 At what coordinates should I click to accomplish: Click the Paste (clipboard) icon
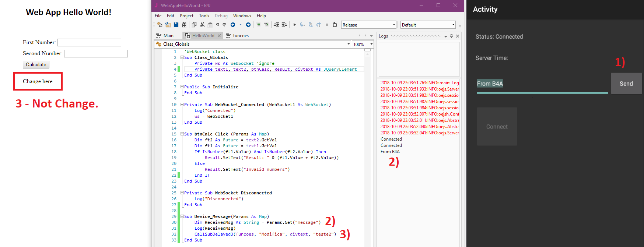210,25
